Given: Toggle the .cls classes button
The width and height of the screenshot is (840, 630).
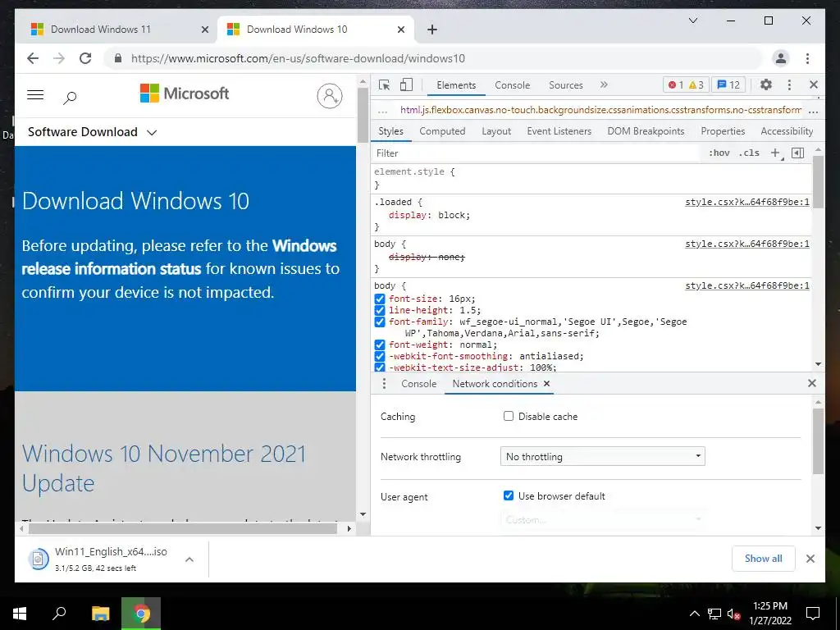Looking at the screenshot, I should point(748,153).
